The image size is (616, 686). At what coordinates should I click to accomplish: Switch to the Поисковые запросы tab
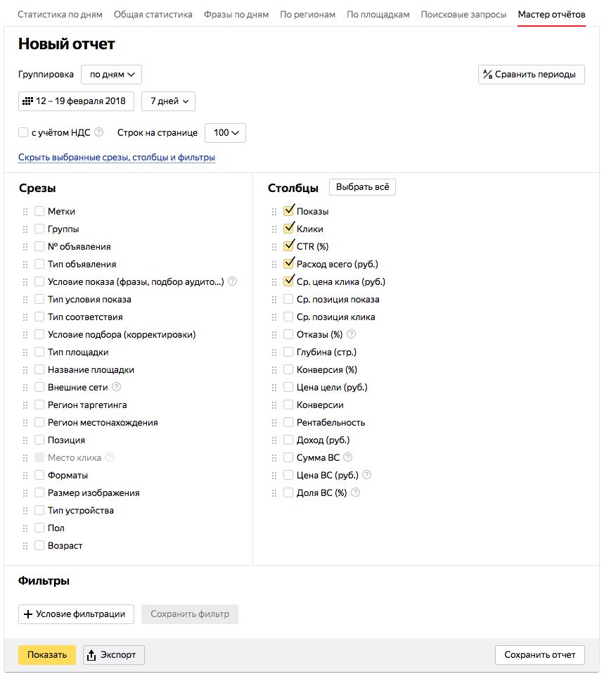(463, 15)
